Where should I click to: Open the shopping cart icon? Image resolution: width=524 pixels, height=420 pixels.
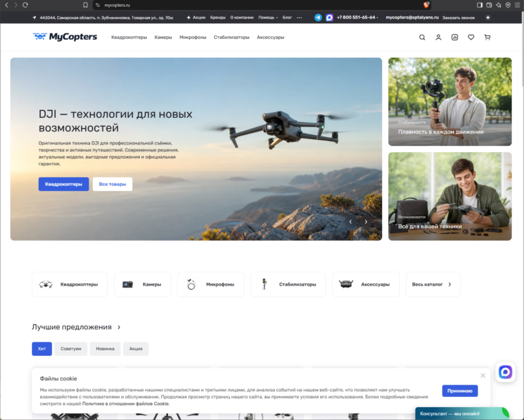point(487,37)
